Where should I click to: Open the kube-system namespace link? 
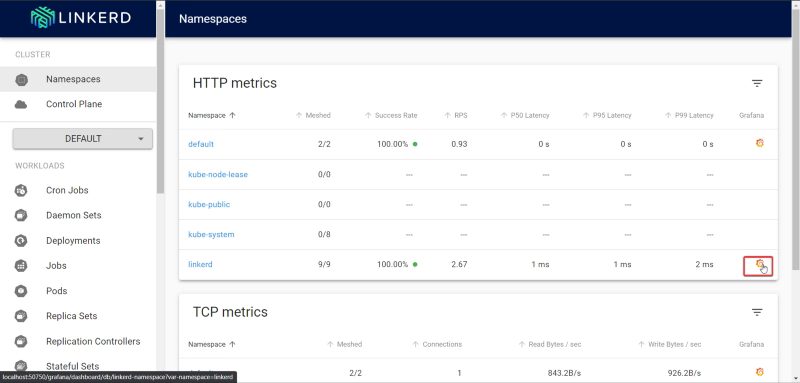[211, 235]
